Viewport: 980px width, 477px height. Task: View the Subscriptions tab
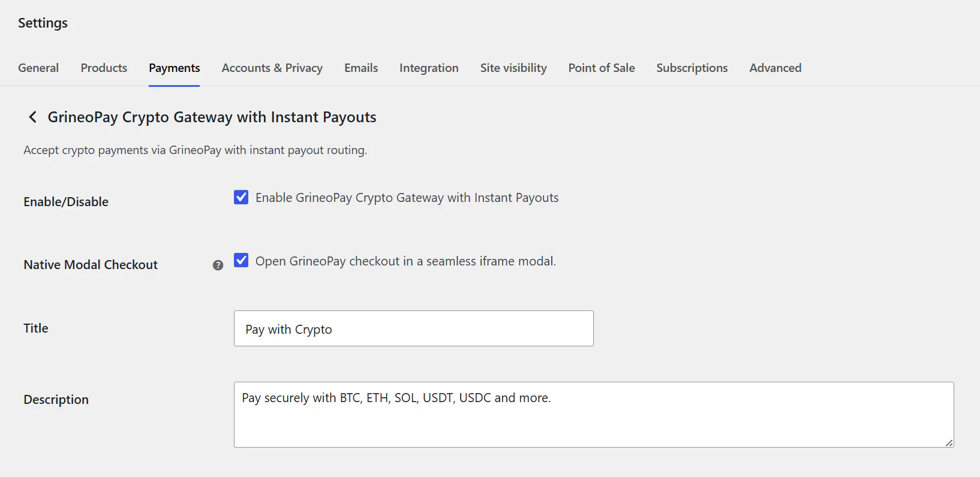pyautogui.click(x=692, y=68)
